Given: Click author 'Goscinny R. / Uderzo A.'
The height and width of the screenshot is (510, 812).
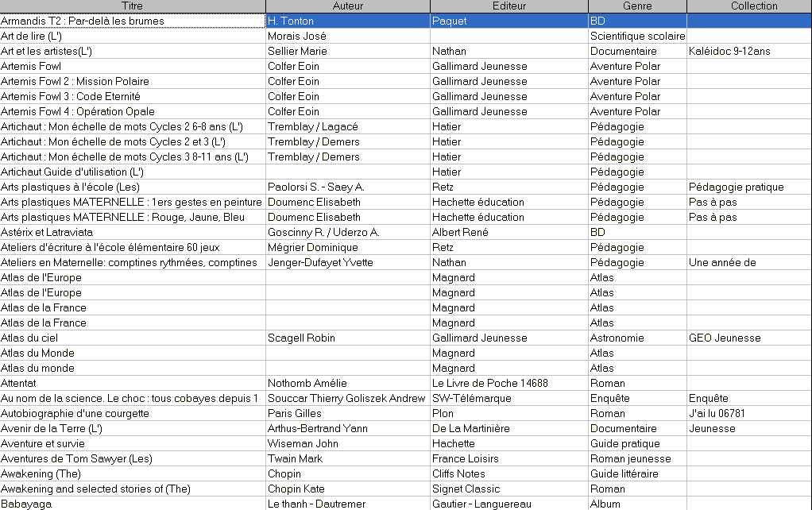Looking at the screenshot, I should pyautogui.click(x=323, y=233).
